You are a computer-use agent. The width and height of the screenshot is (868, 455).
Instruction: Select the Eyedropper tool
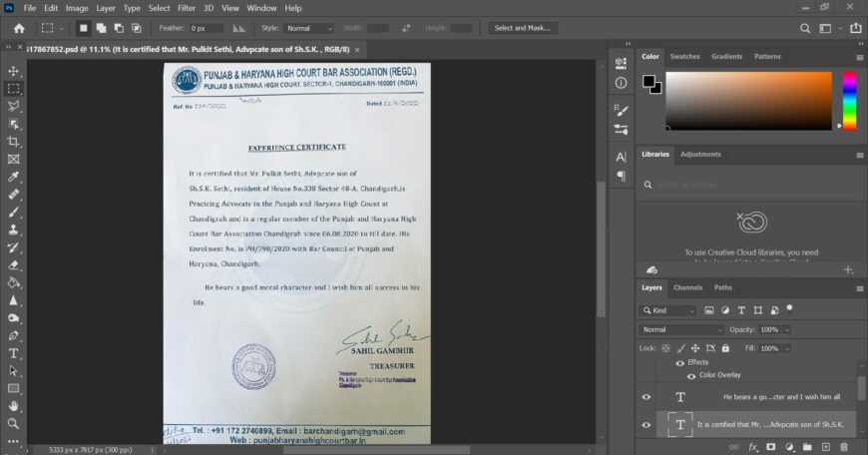coord(13,177)
